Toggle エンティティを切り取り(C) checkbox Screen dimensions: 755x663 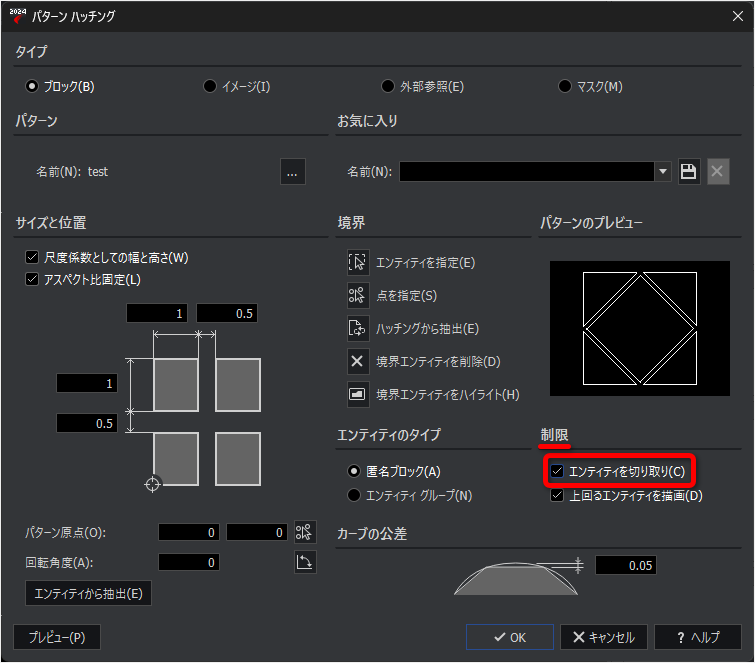pos(557,471)
